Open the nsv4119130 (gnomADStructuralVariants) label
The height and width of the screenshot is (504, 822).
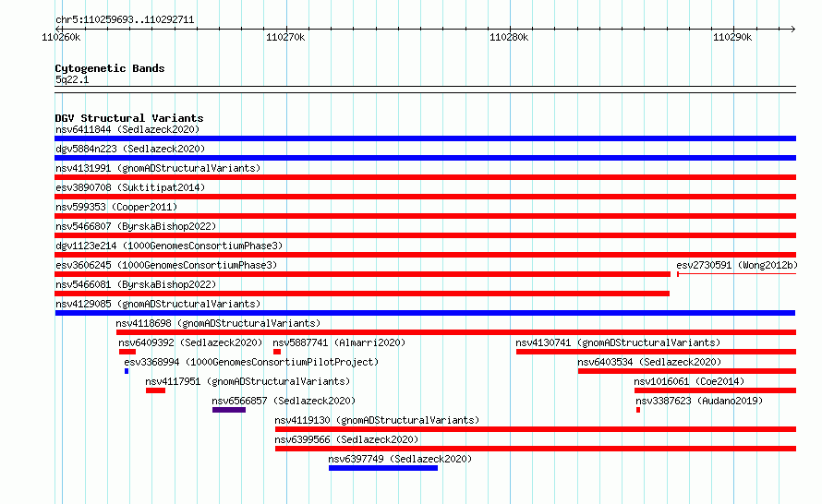point(377,420)
